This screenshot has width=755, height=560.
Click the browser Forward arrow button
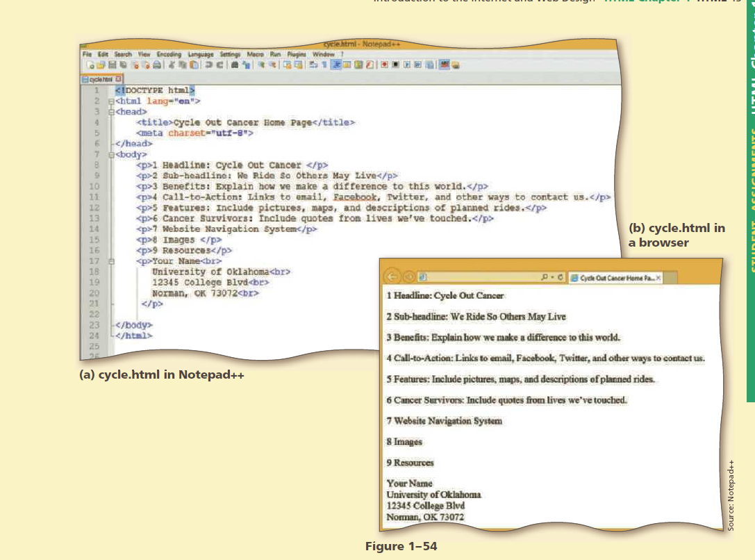point(409,277)
